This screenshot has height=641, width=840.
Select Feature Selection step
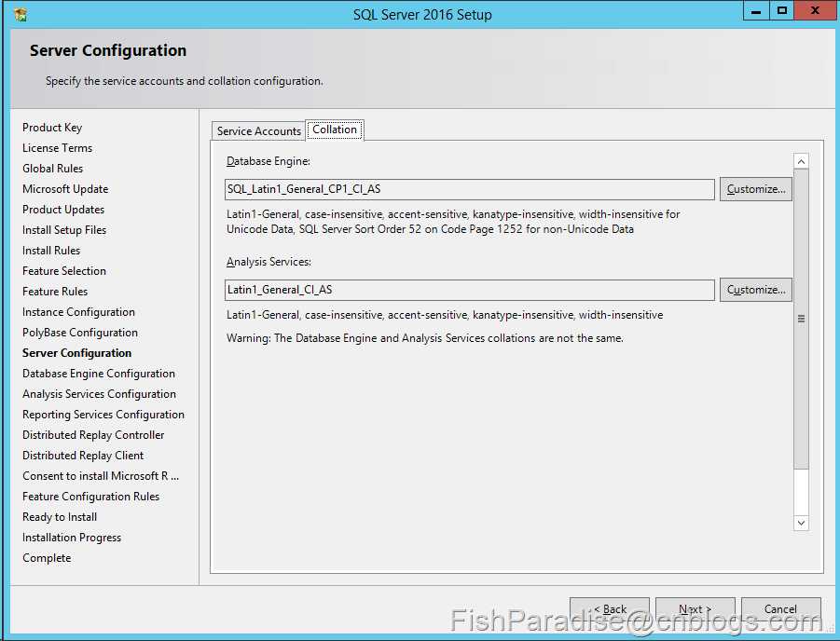click(64, 271)
